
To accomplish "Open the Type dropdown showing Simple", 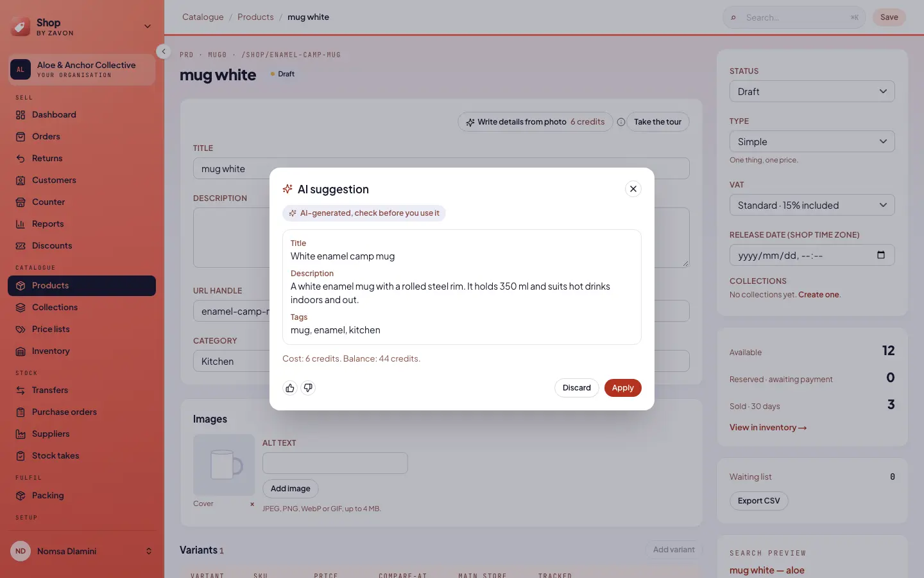I will [812, 141].
